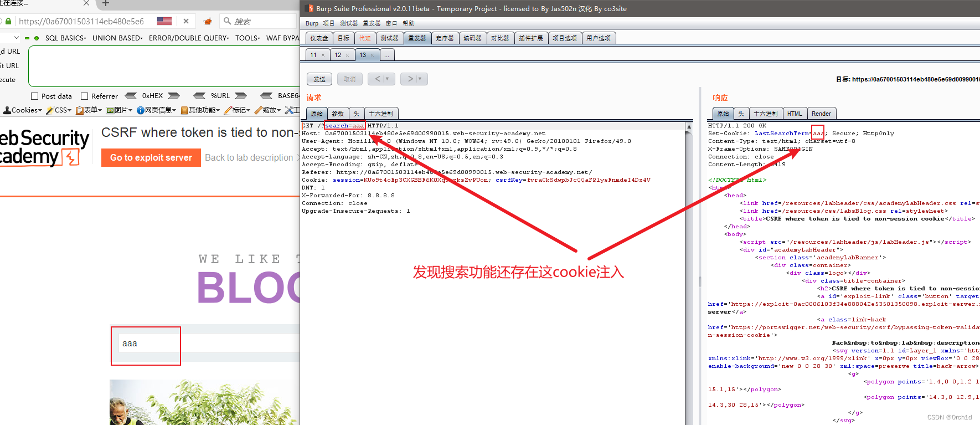This screenshot has width=980, height=425.
Task: Select the request 参数 params tab
Action: point(338,114)
